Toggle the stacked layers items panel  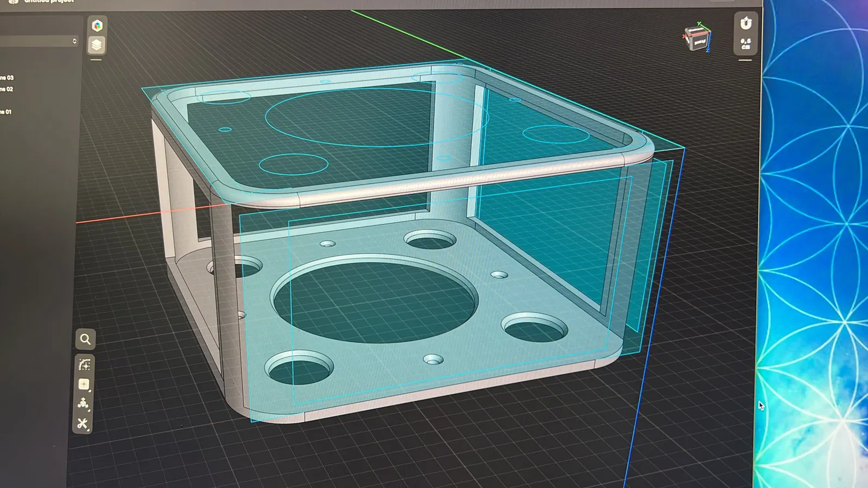point(97,45)
